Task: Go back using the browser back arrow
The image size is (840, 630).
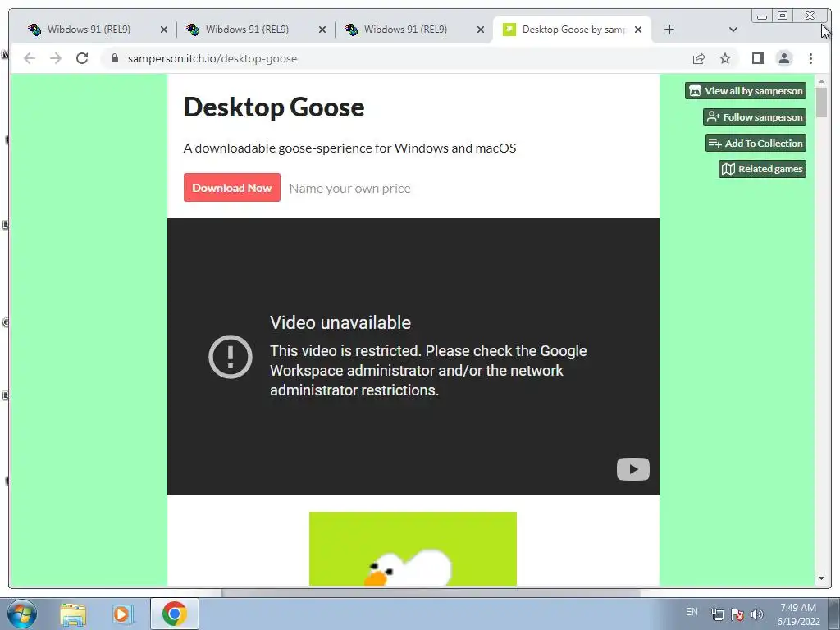Action: (30, 58)
